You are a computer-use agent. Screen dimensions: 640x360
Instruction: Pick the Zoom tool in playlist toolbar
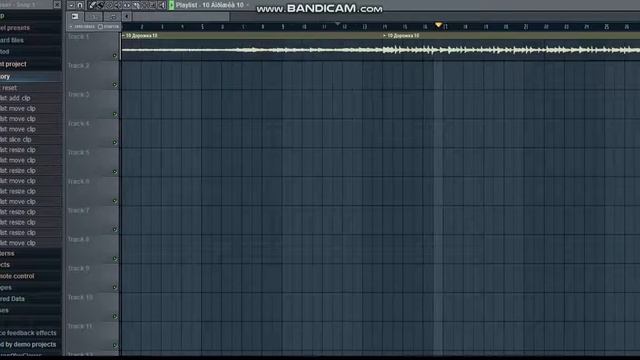tap(153, 5)
